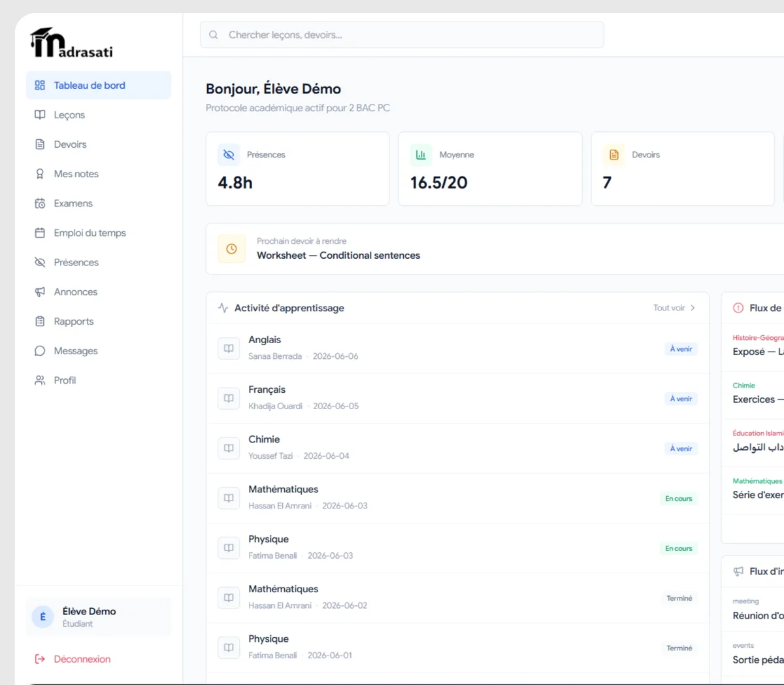The height and width of the screenshot is (685, 784).
Task: Expand Tout voir chevron in Activité d'apprentissage
Action: tap(693, 308)
